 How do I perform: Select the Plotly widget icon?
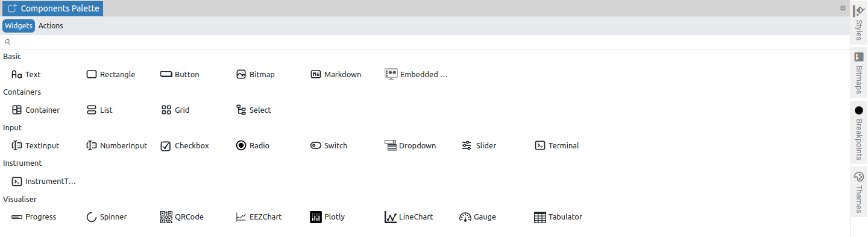point(316,217)
